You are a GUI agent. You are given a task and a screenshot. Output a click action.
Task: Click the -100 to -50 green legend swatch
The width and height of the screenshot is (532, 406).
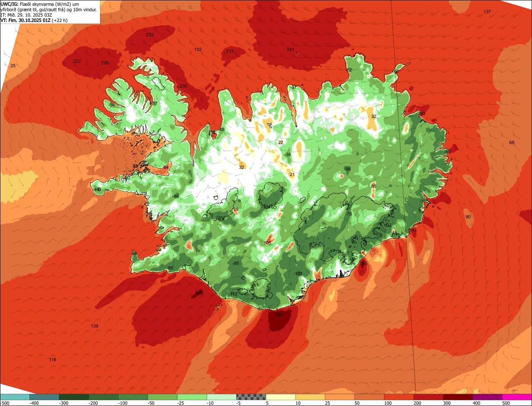(x=133, y=397)
